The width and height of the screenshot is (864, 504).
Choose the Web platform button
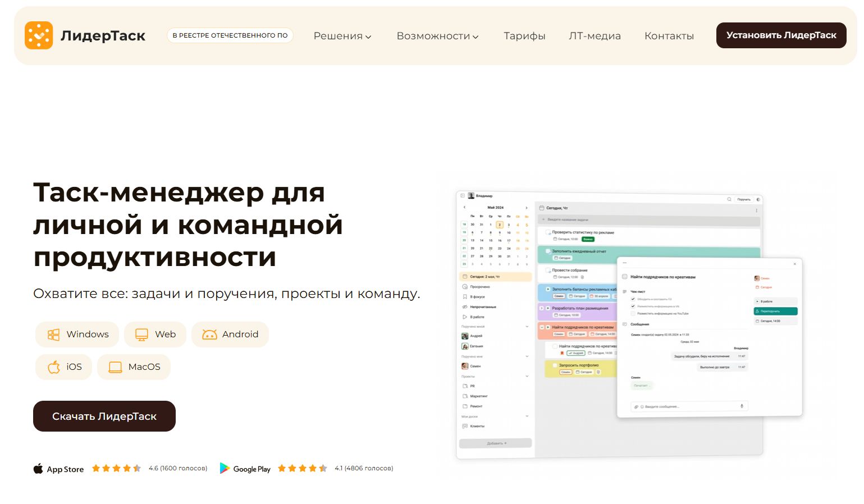pyautogui.click(x=155, y=335)
